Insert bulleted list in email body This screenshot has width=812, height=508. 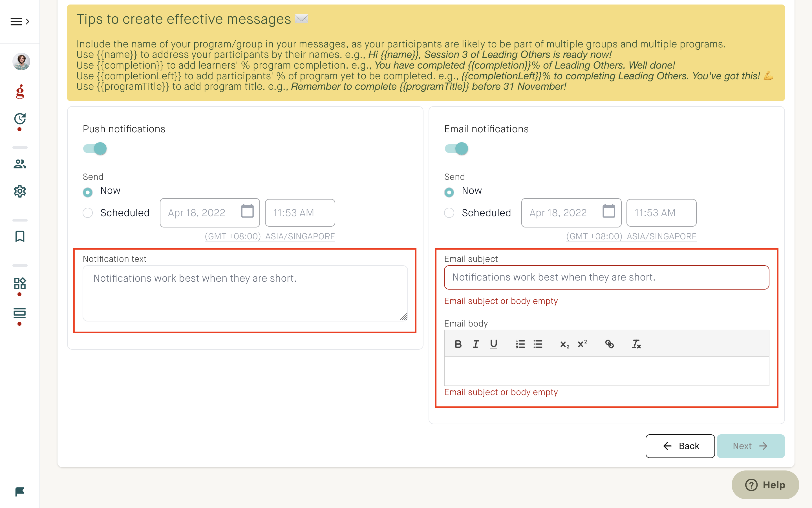click(x=538, y=344)
